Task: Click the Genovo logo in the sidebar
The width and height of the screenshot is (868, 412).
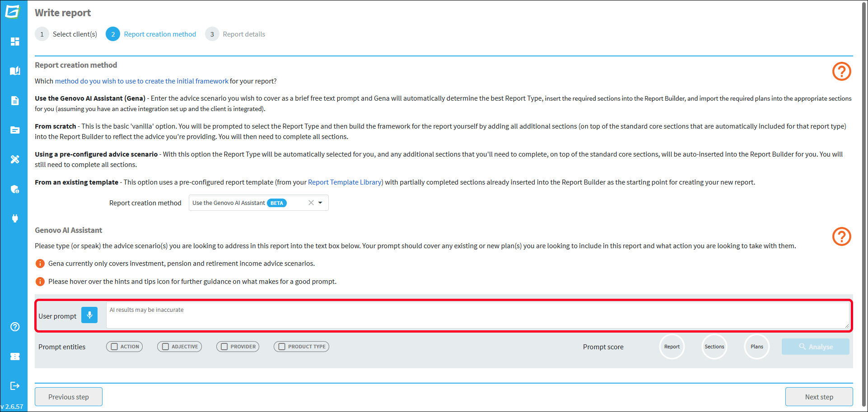Action: [x=13, y=11]
